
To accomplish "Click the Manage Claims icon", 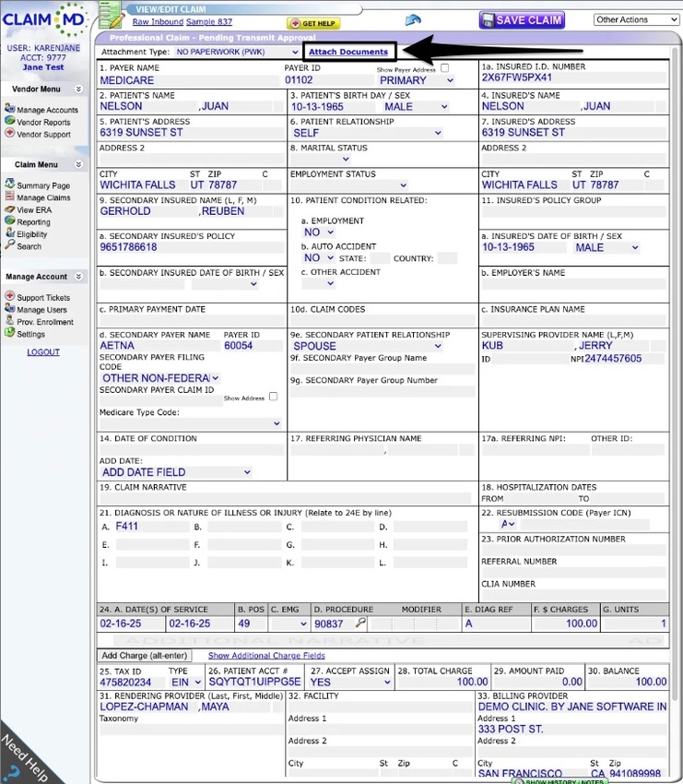I will click(x=9, y=196).
